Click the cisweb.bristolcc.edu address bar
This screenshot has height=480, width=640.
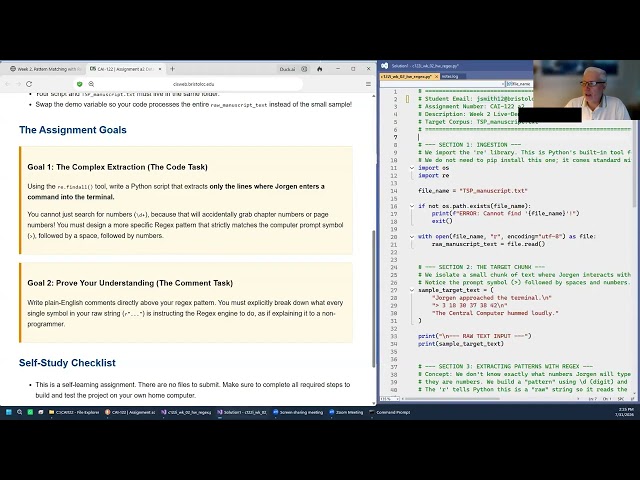193,84
